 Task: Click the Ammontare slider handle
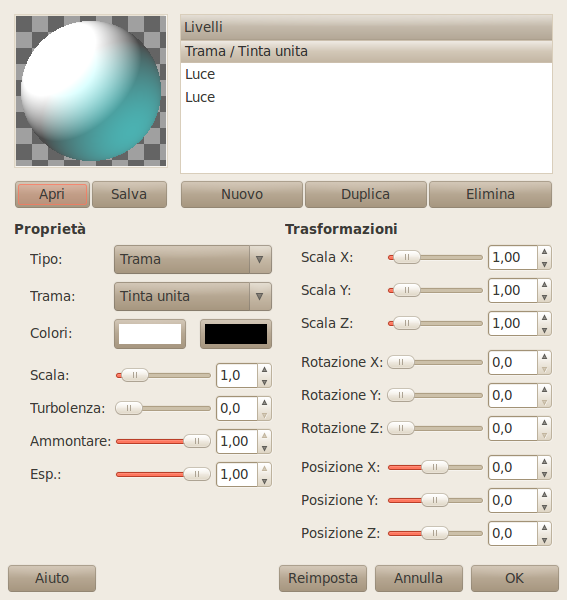[197, 441]
